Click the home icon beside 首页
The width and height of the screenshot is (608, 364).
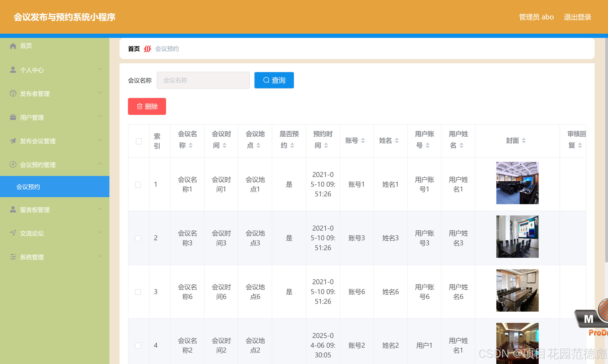coord(13,46)
